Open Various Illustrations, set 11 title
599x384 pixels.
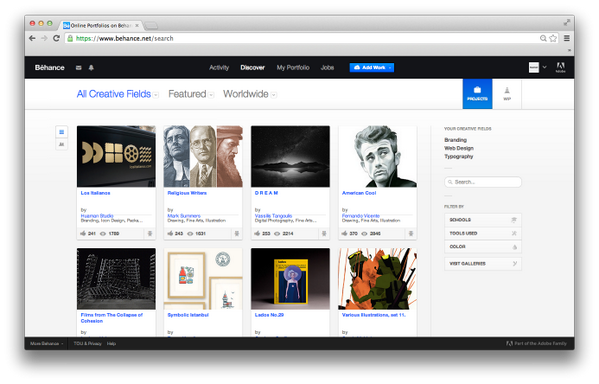point(374,315)
